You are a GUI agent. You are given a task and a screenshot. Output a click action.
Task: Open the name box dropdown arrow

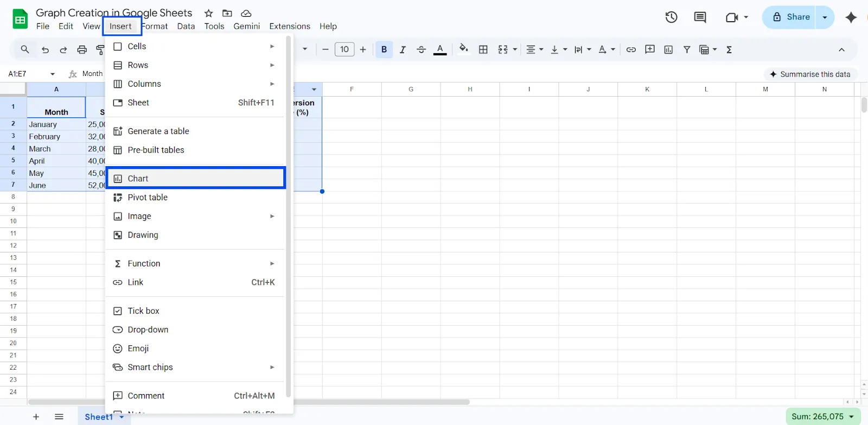point(53,74)
